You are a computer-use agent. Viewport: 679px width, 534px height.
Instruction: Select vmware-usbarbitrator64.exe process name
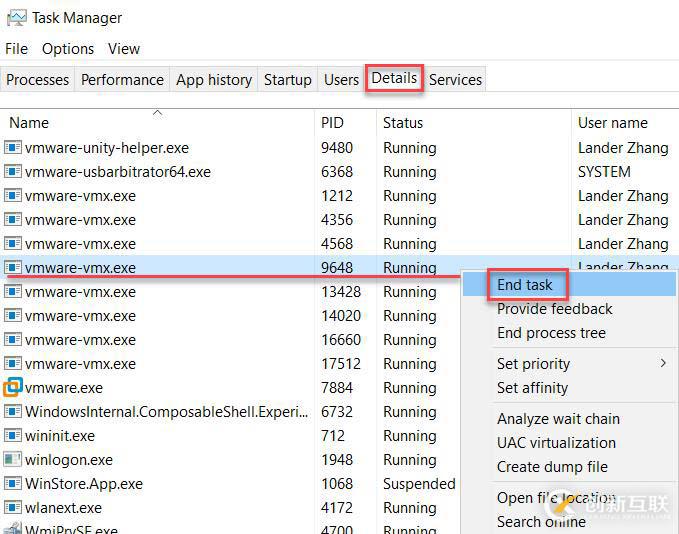(118, 172)
